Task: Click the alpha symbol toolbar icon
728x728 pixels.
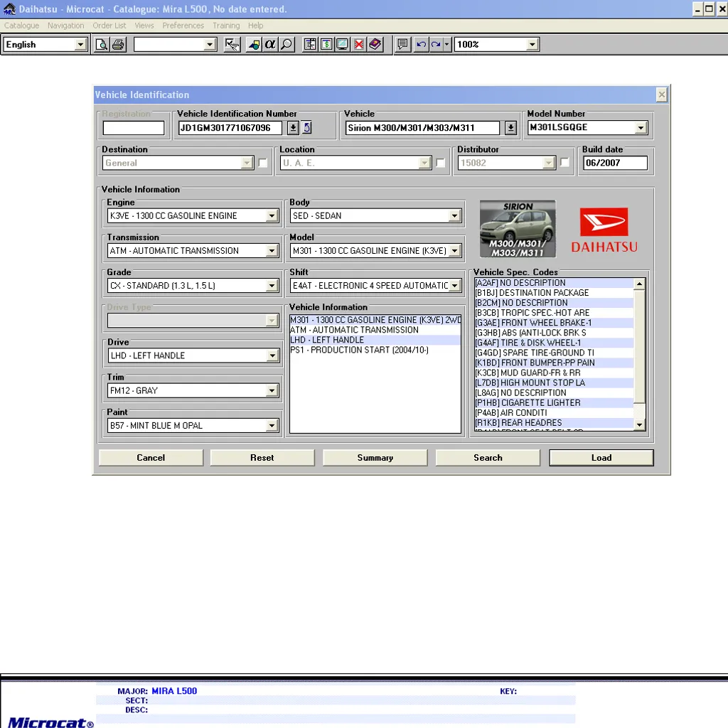Action: click(269, 45)
